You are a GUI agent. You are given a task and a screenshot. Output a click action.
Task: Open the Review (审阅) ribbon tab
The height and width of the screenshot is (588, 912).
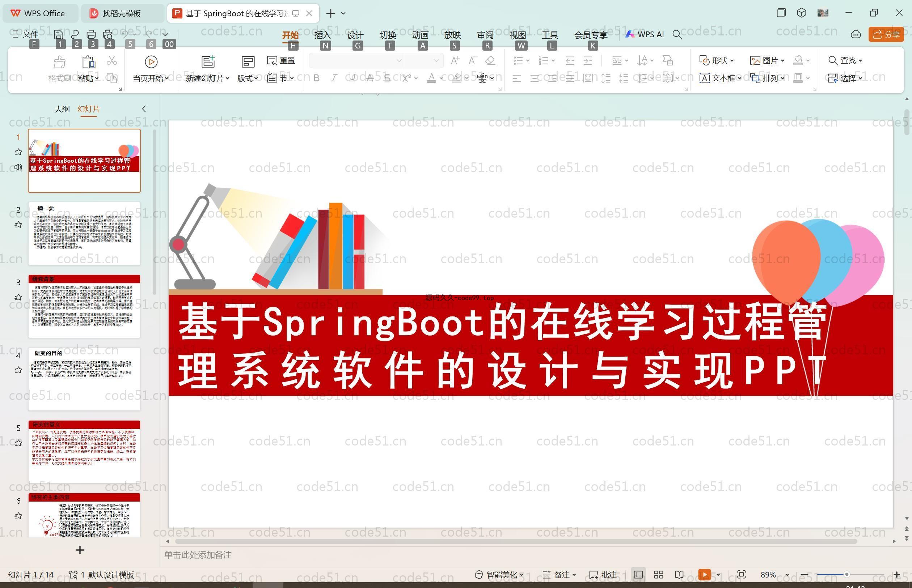[x=485, y=35]
